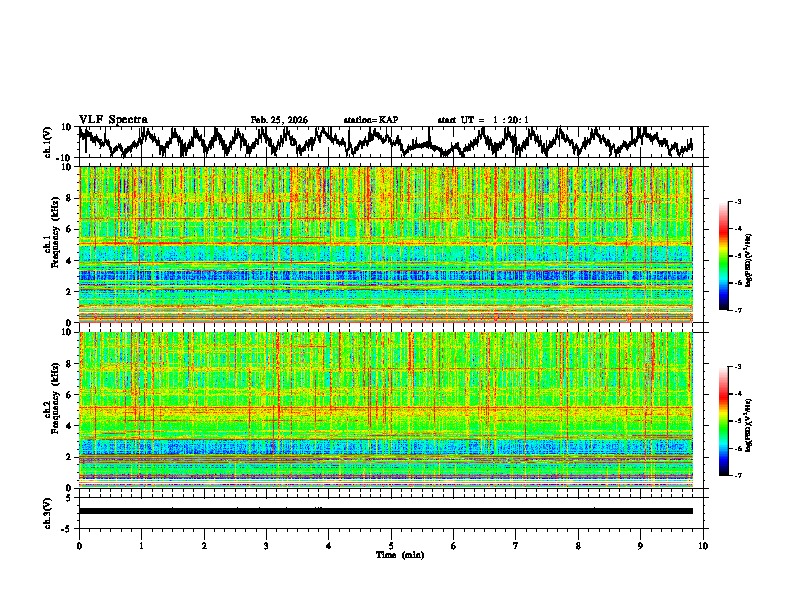Click the "-7" label on ch.1 color scale
The width and height of the screenshot is (792, 612).
pos(737,310)
